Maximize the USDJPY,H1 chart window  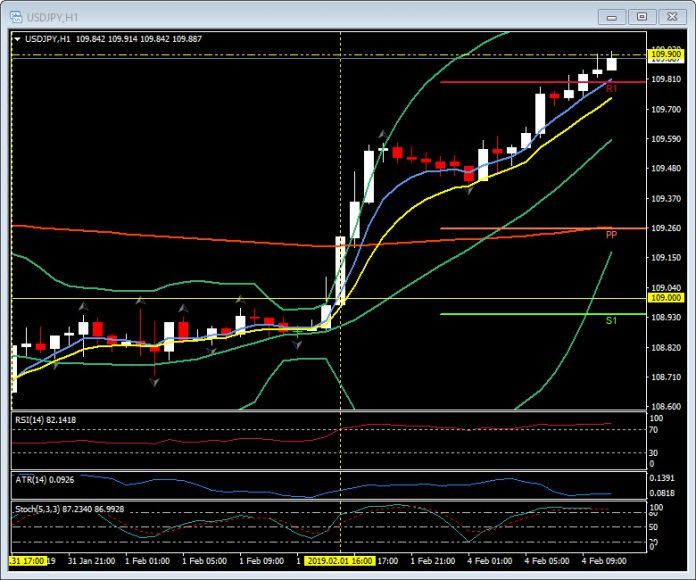642,17
